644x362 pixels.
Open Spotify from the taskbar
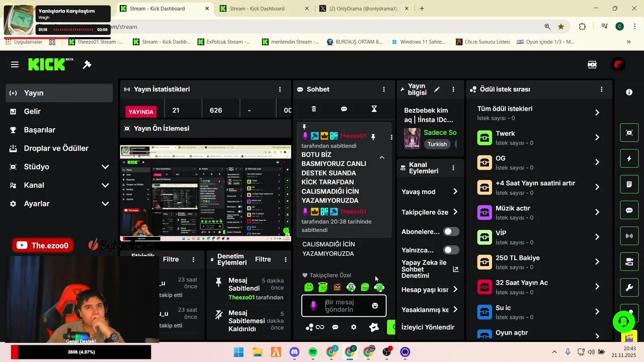[x=312, y=352]
